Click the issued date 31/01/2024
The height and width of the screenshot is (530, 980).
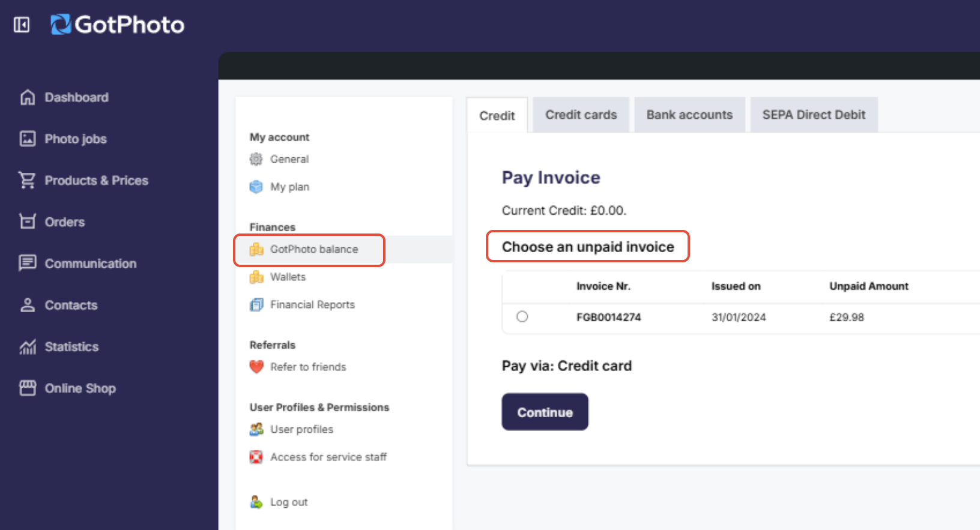[x=739, y=317]
